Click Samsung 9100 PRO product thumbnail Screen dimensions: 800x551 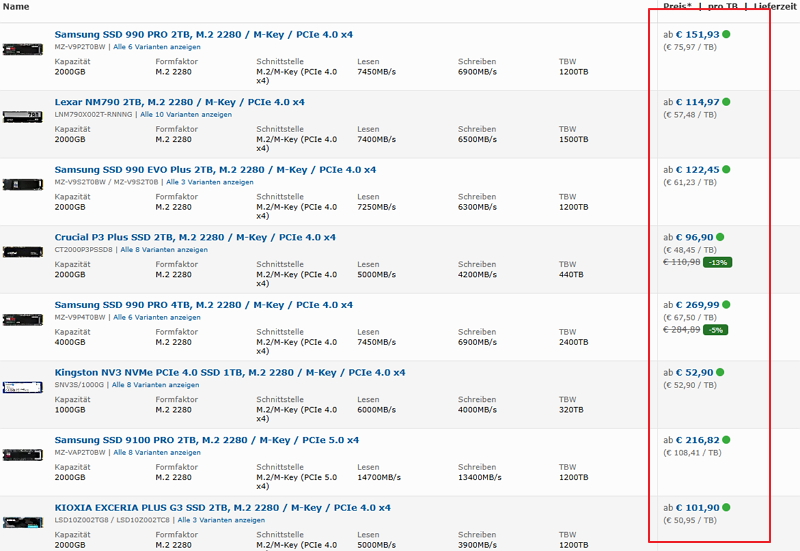[23, 455]
